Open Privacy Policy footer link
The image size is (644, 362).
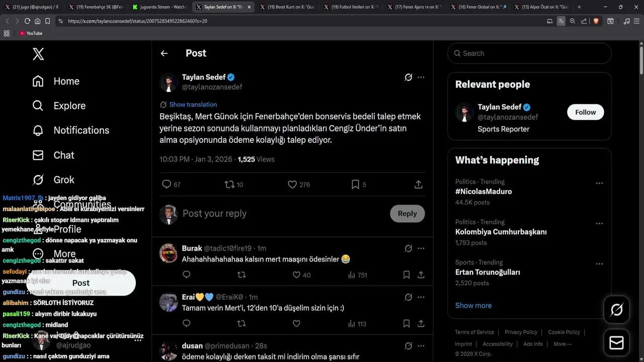521,332
